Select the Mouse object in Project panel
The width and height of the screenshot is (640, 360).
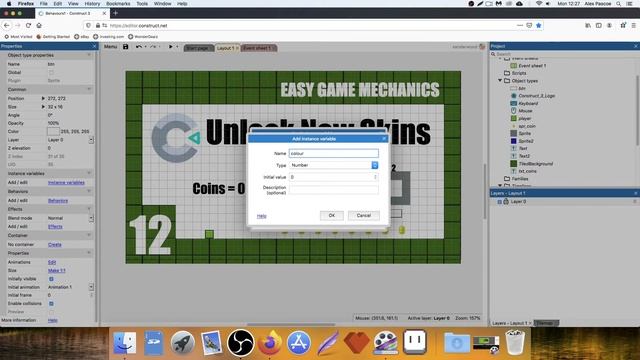(525, 111)
